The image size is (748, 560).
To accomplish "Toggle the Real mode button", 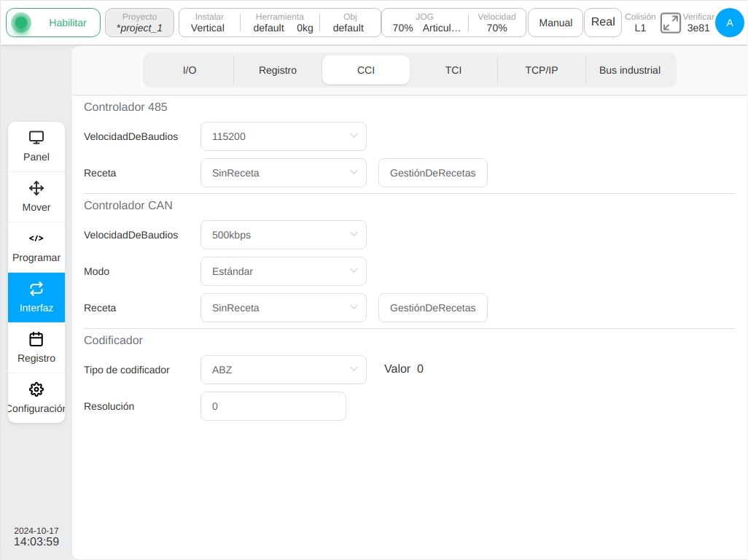I will pyautogui.click(x=602, y=23).
